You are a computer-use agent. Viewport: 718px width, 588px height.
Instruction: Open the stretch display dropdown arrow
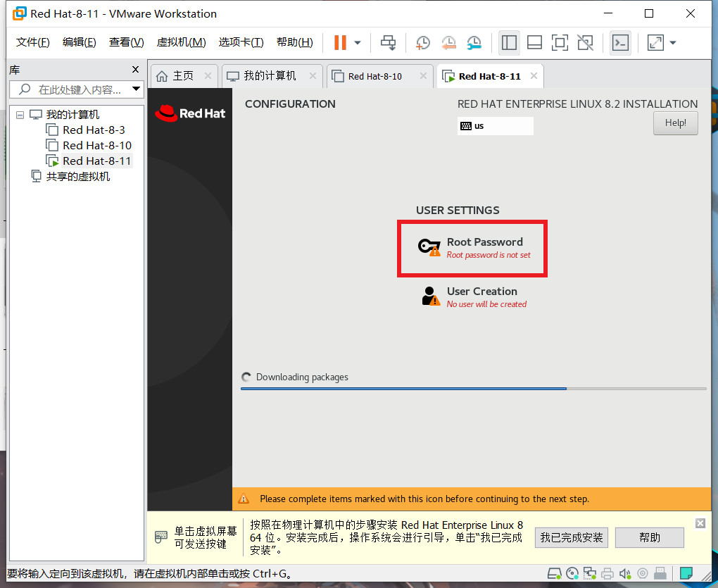673,42
